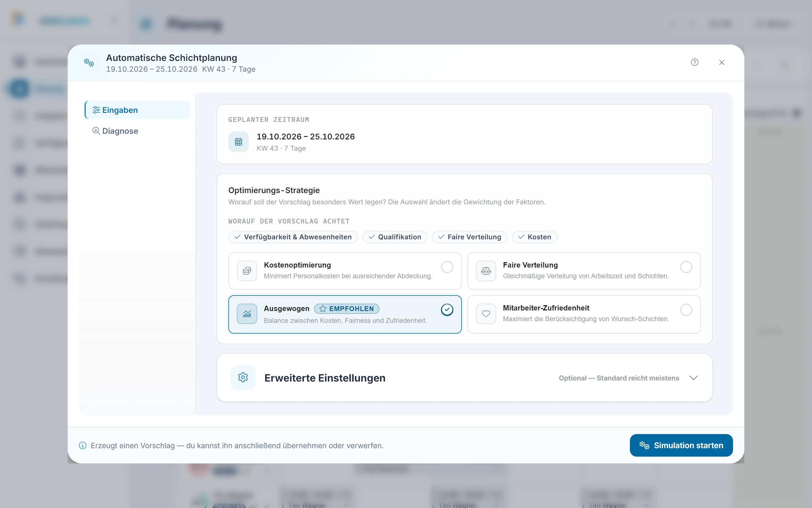Image resolution: width=812 pixels, height=508 pixels.
Task: Click the Minimiert Personalkosten description text
Action: 348,276
